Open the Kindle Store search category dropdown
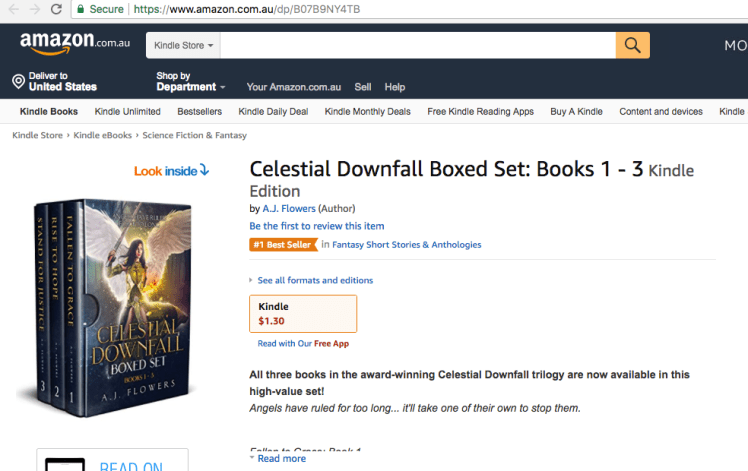Viewport: 748px width, 471px height. (184, 46)
